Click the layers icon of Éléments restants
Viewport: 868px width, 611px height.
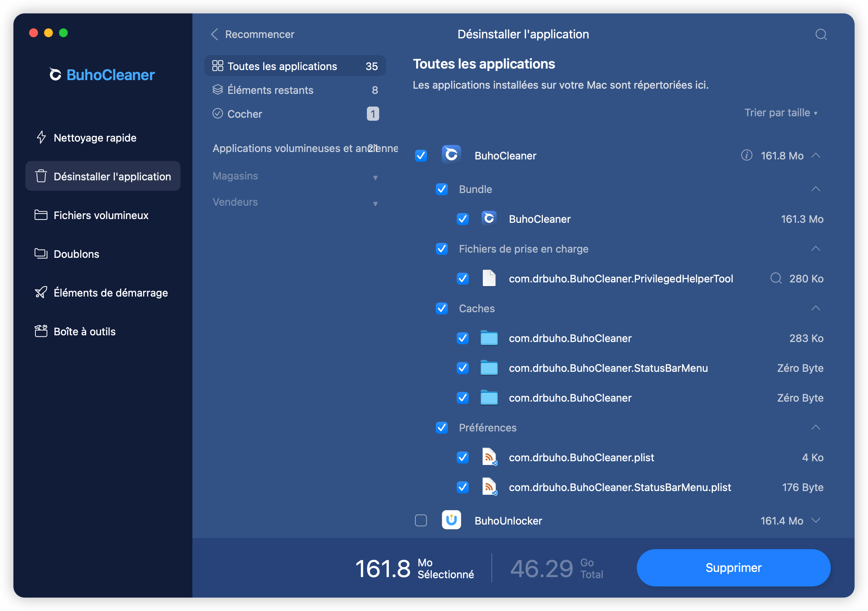point(217,89)
